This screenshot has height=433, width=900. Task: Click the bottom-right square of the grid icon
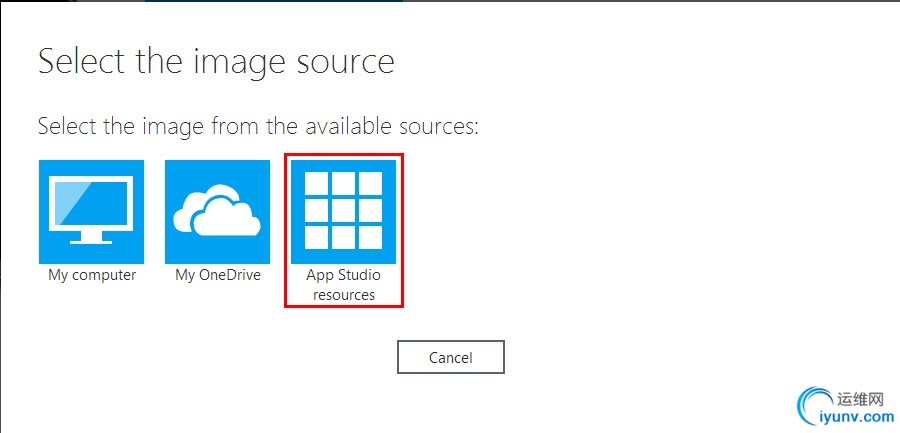click(x=370, y=237)
